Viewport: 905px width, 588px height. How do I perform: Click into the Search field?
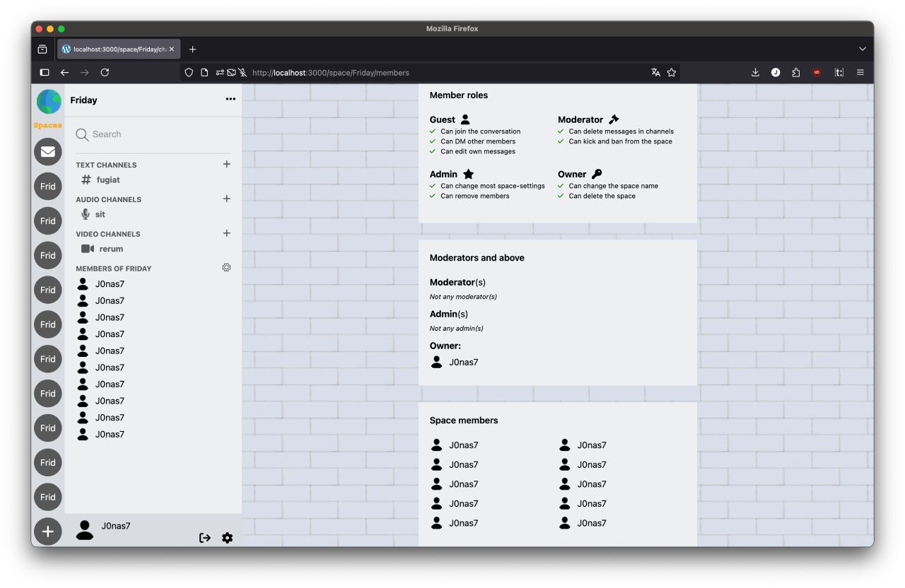(x=156, y=134)
